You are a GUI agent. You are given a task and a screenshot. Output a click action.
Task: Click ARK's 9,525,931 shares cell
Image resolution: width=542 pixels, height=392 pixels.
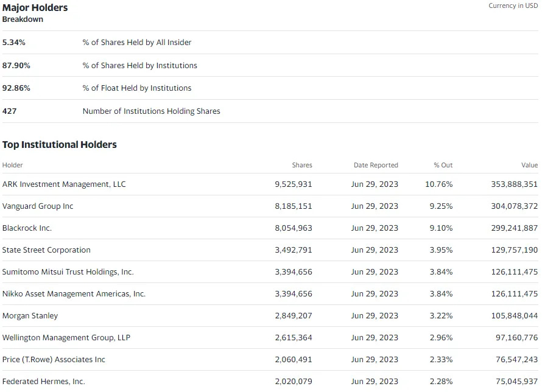[294, 184]
